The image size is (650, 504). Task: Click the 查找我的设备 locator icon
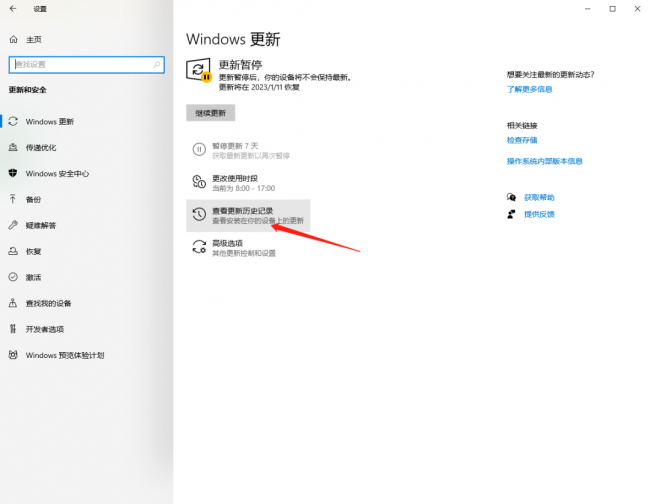(13, 303)
